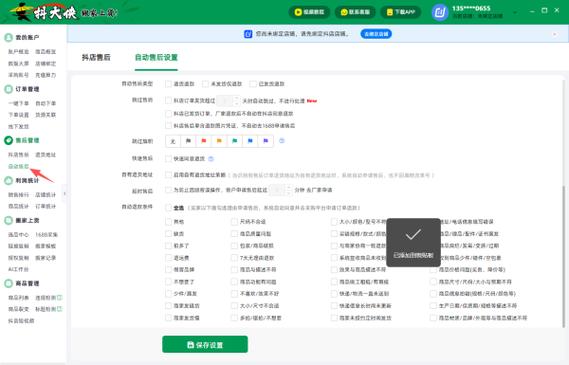Viewport: 569px width, 365px height.
Task: Open 线下发货 in sidebar
Action: (19, 127)
